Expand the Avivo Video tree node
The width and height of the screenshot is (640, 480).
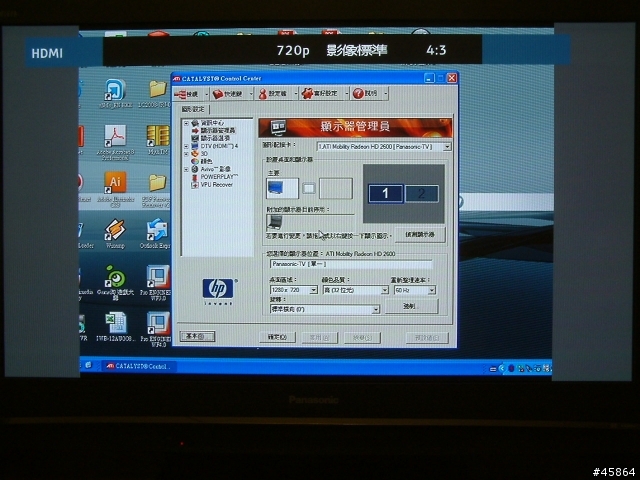click(186, 169)
